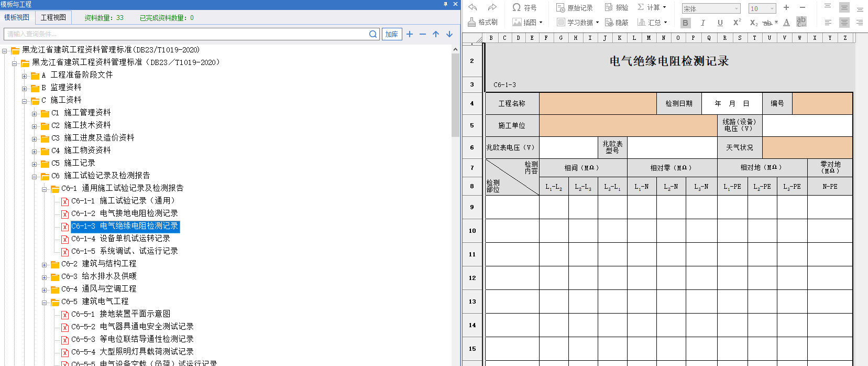Collapse the C6-1 通用施工试验记录及检测报告 folder
868x366 pixels.
coord(44,189)
